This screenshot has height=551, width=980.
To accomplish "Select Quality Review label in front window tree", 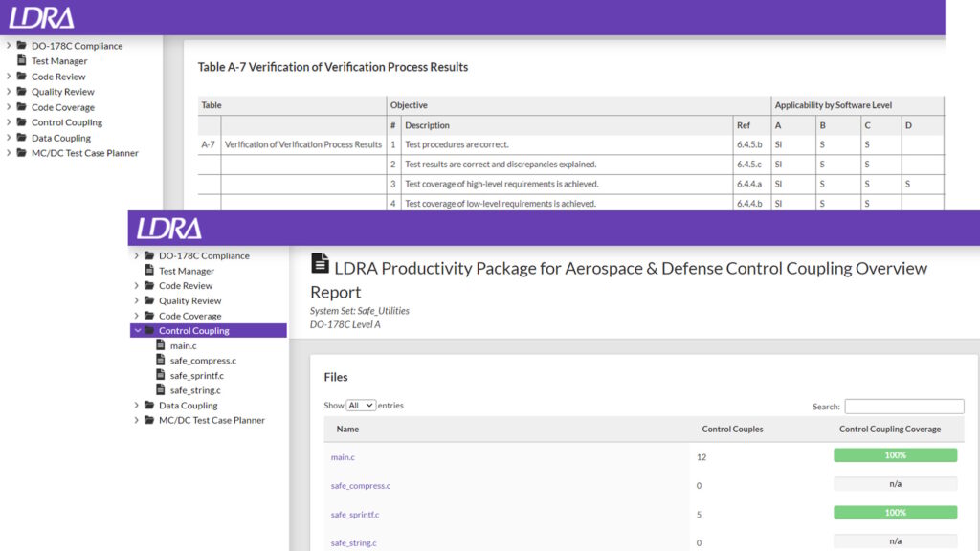I will coord(190,300).
